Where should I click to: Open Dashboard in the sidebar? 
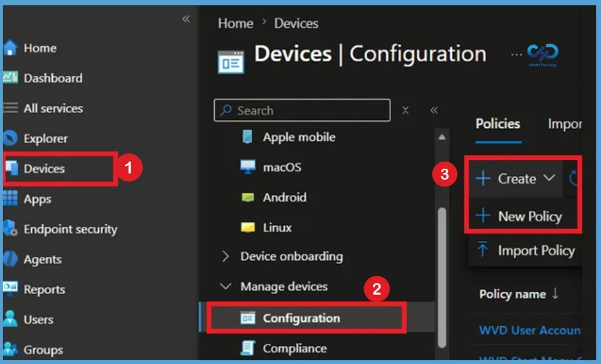point(53,78)
